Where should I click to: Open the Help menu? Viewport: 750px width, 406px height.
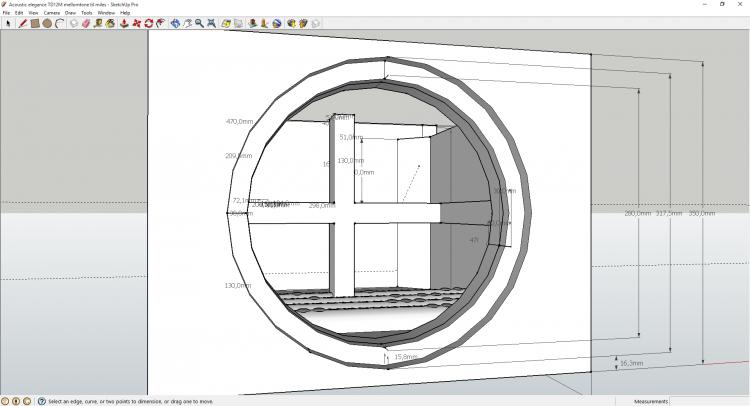click(x=125, y=12)
